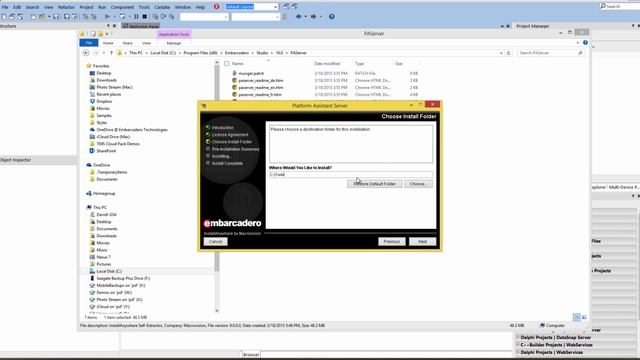This screenshot has width=640, height=360.
Task: Open IDE back arrow history dropdown
Action: 305,17
